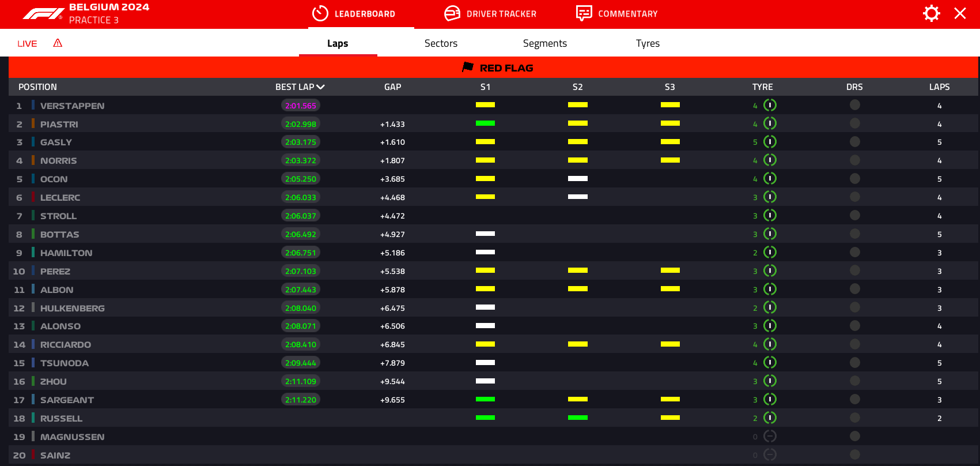
Task: Click the GAP column header
Action: pyautogui.click(x=393, y=87)
